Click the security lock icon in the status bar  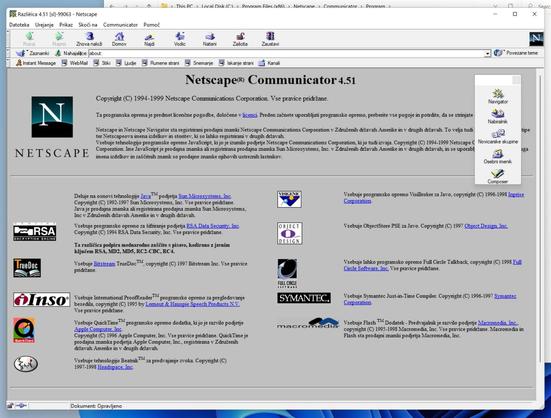pyautogui.click(x=10, y=406)
